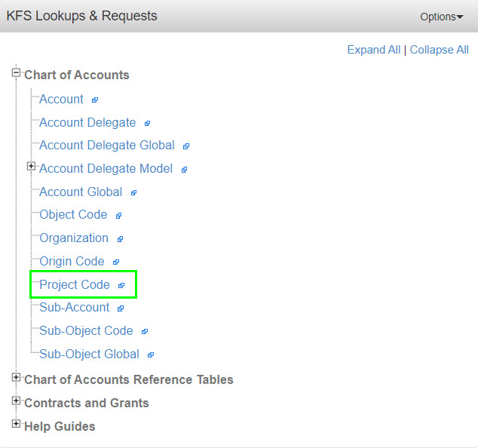Open the Sub-Object Global link
This screenshot has width=478, height=448.
89,354
